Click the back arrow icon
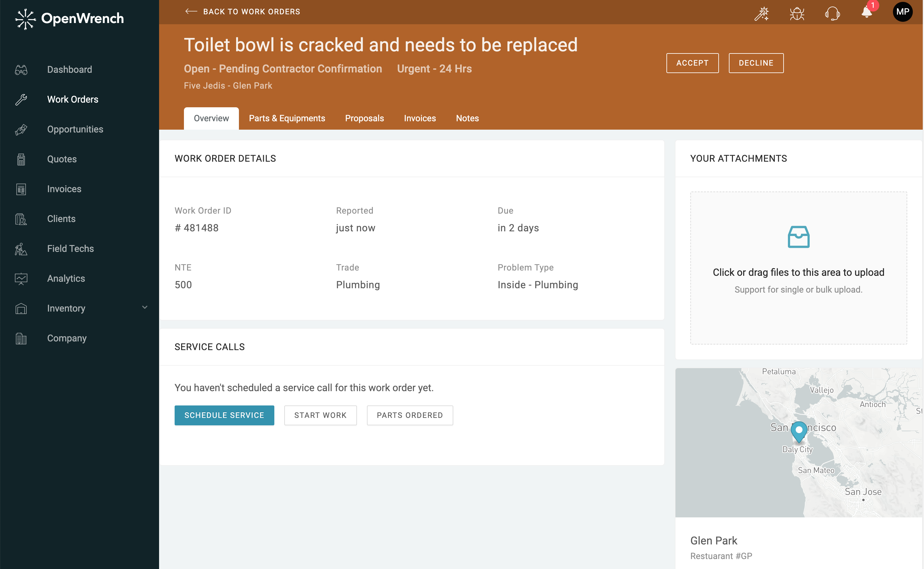 [x=191, y=12]
